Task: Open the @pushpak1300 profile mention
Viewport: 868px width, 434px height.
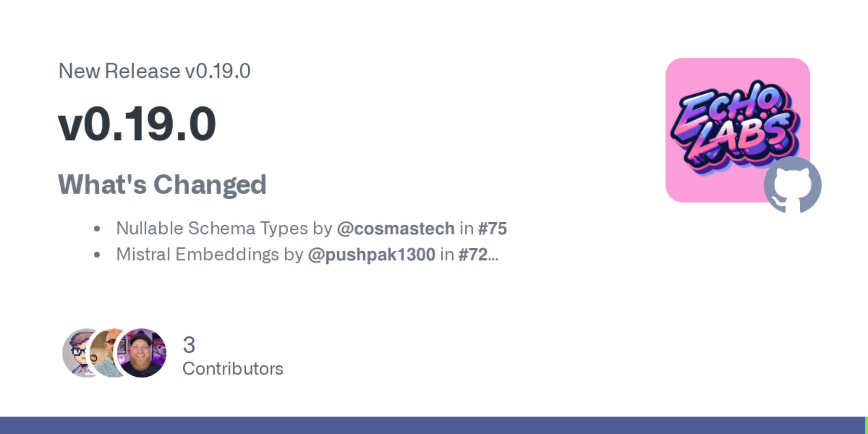Action: 371,254
